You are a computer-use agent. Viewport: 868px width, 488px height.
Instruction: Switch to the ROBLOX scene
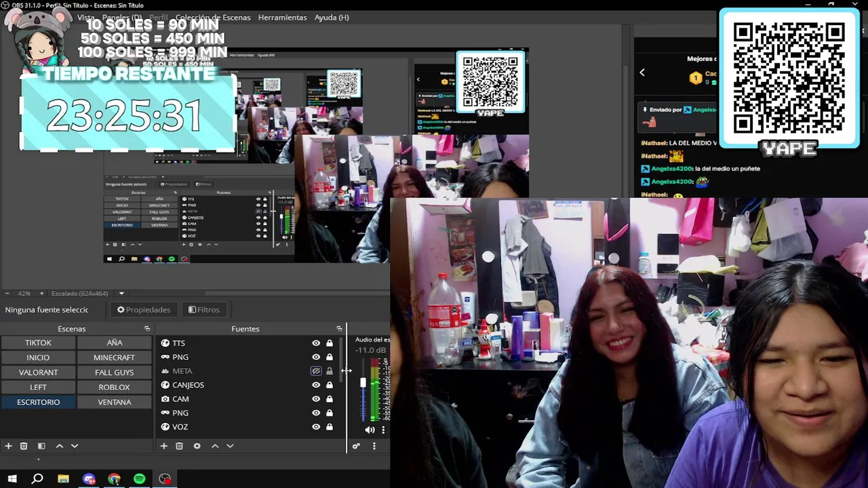click(114, 388)
